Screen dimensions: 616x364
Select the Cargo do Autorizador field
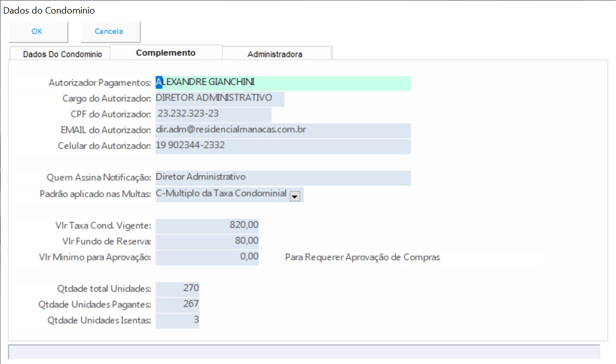(219, 99)
